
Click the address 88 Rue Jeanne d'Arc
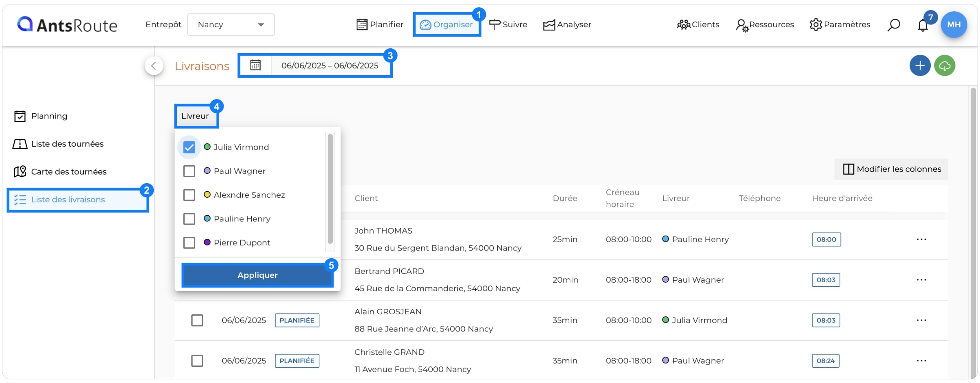(x=423, y=329)
